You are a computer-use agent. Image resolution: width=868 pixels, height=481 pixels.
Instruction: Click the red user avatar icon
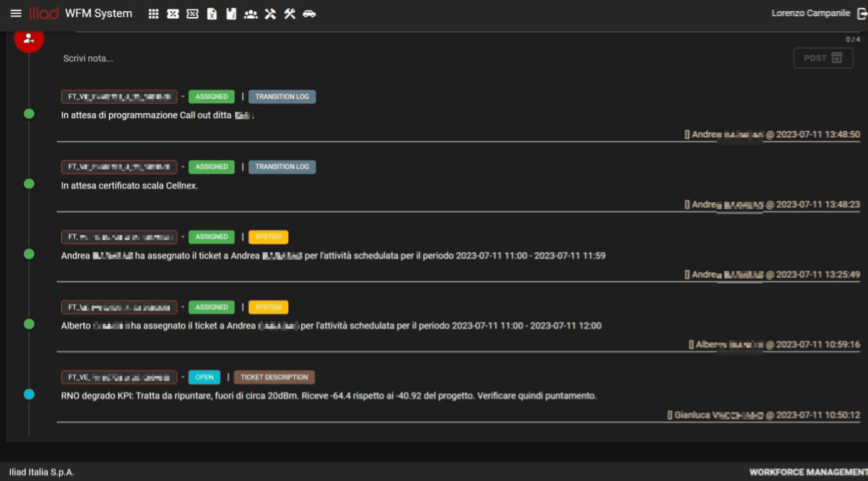[x=29, y=40]
